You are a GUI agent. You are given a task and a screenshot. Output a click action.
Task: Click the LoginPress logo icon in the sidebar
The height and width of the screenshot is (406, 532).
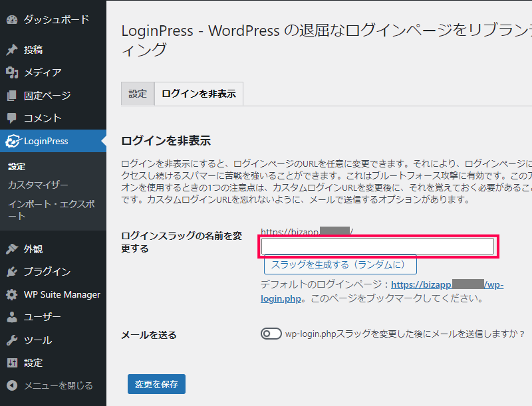point(13,141)
